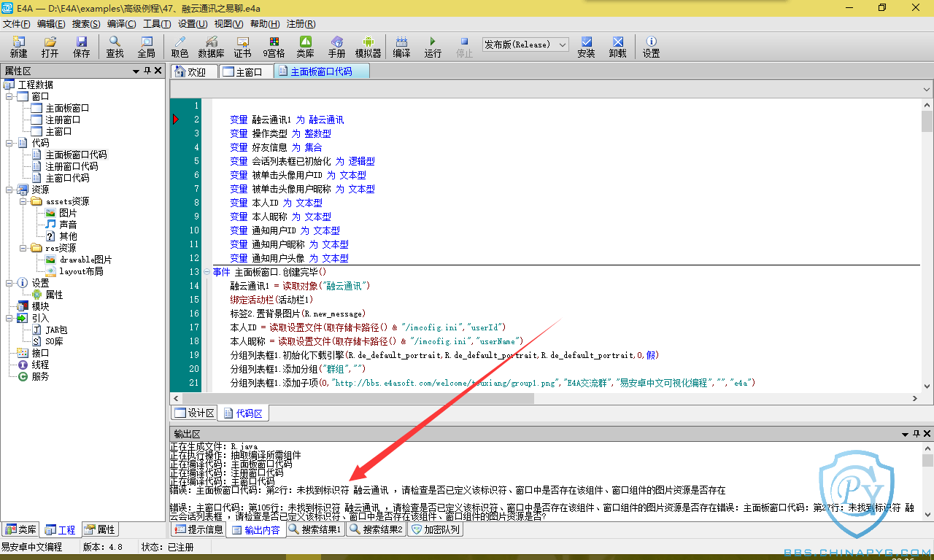Viewport: 934px width, 560px height.
Task: Open the 搜索结果2 tab
Action: pyautogui.click(x=377, y=530)
